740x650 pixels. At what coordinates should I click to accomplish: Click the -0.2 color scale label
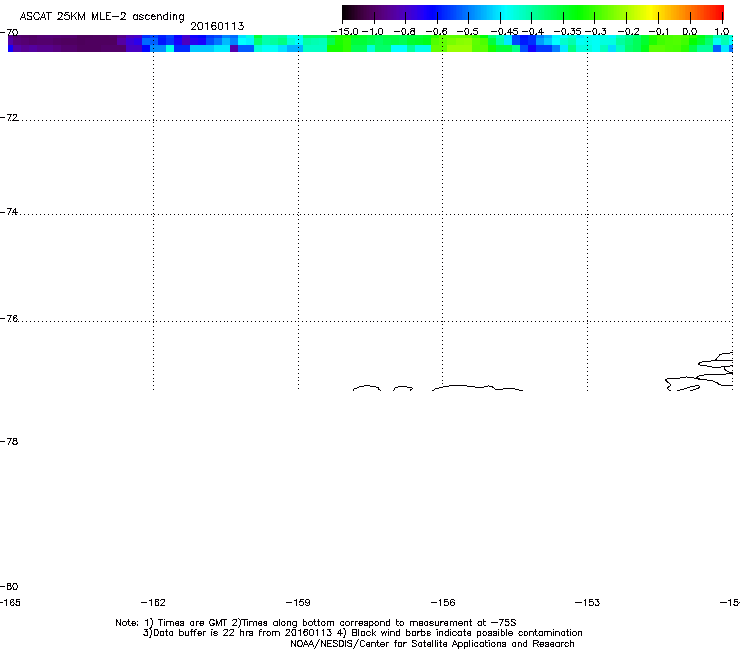[x=629, y=32]
